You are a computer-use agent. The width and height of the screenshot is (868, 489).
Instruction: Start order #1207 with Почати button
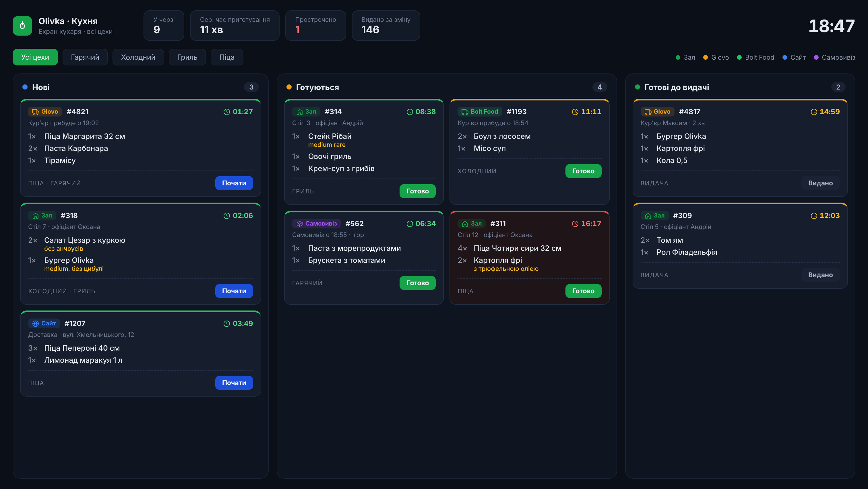(234, 383)
